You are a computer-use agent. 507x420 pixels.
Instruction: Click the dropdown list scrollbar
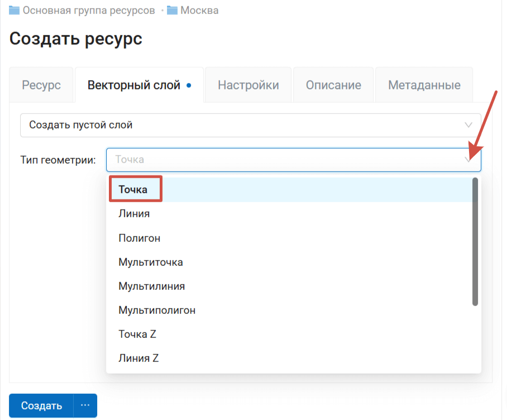475,242
